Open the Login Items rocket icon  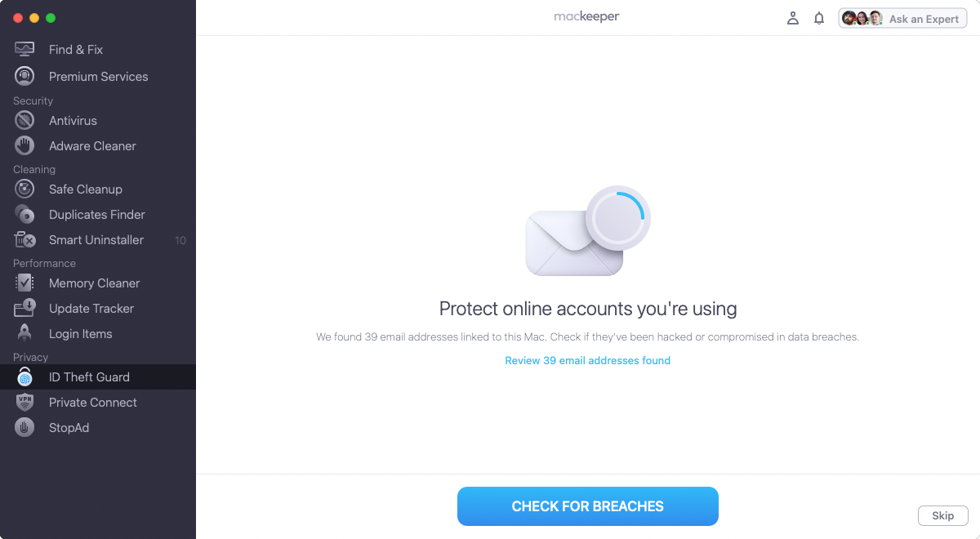[x=24, y=333]
